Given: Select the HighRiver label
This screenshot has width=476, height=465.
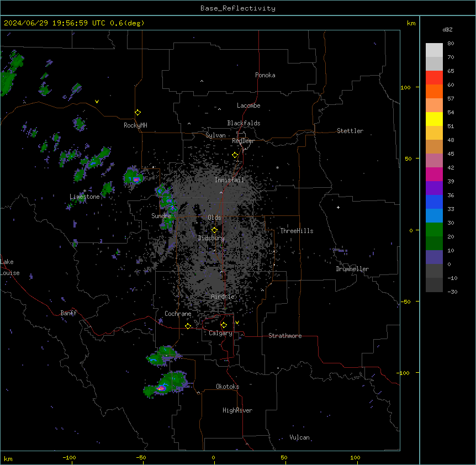Looking at the screenshot, I should pyautogui.click(x=237, y=410).
